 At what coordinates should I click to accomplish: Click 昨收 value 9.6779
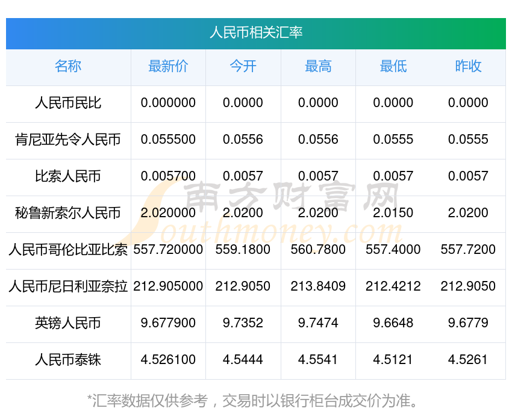click(x=468, y=323)
